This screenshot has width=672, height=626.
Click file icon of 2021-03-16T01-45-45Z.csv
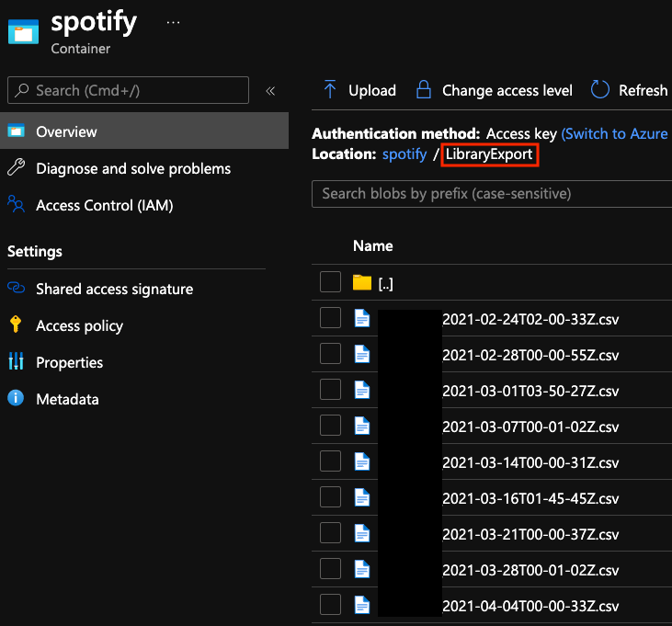(x=362, y=497)
